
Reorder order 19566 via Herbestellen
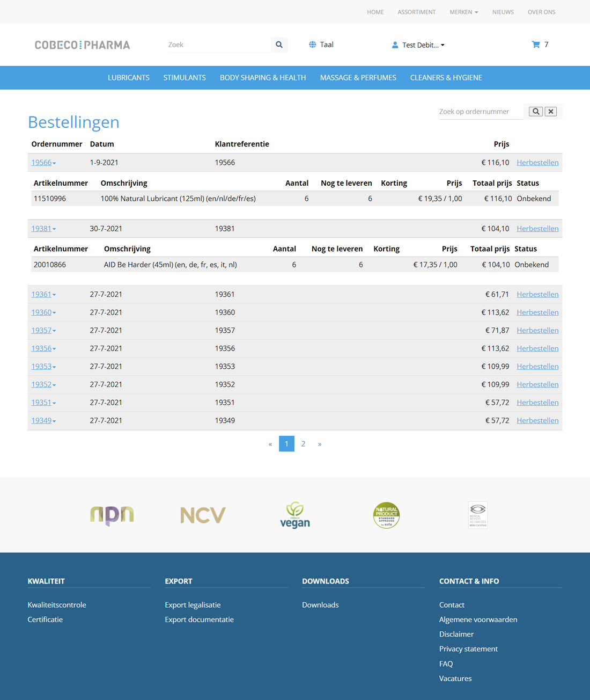click(x=537, y=163)
